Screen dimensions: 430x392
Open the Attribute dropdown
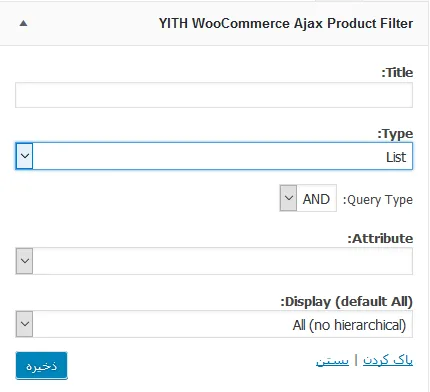pos(214,261)
